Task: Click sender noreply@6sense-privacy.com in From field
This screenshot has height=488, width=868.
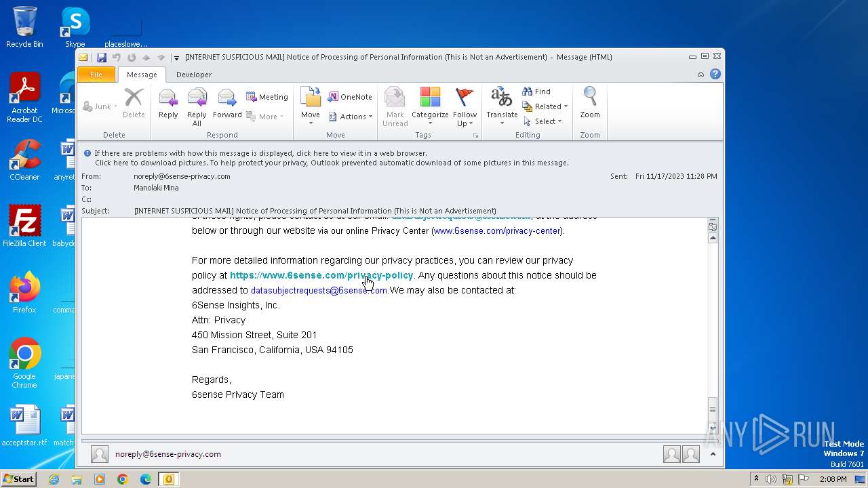Action: 182,176
